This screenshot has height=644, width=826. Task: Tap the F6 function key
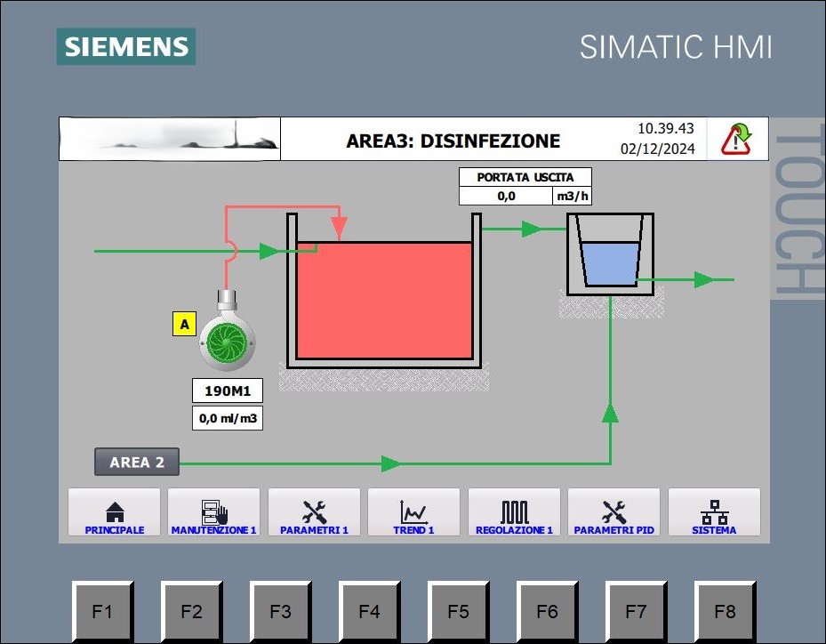548,611
